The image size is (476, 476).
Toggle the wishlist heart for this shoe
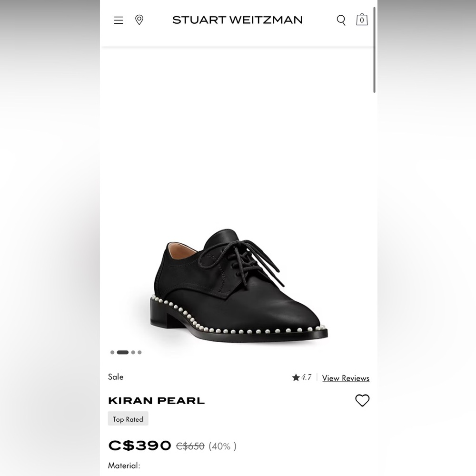pyautogui.click(x=362, y=401)
